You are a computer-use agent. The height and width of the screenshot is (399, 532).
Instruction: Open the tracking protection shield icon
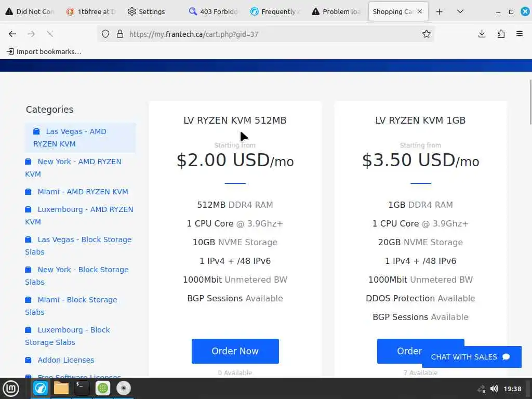(105, 34)
